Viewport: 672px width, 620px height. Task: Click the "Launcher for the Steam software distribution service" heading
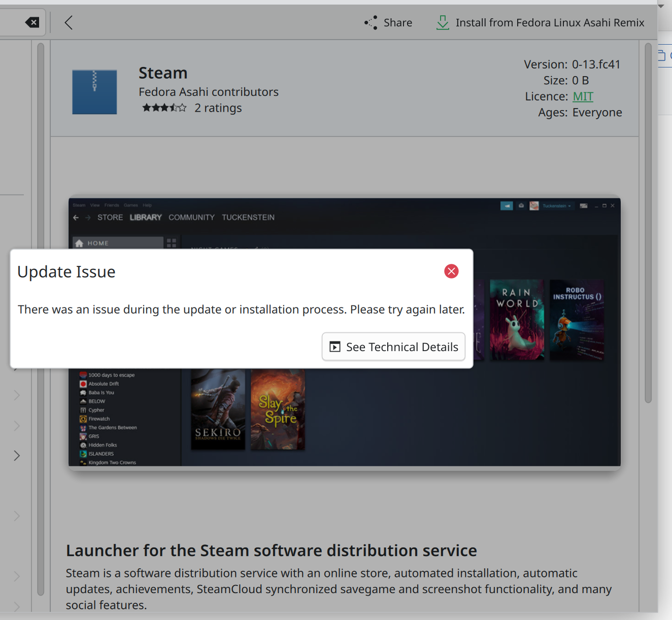272,550
